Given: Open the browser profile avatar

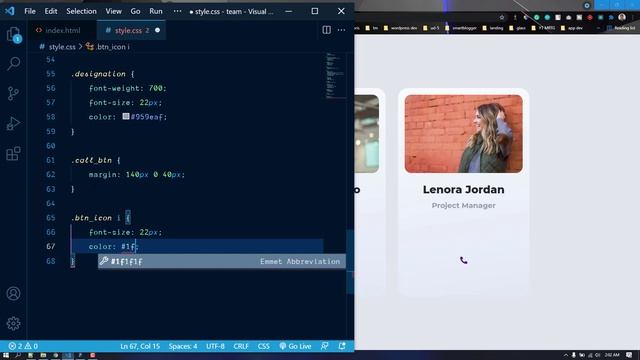Looking at the screenshot, I should pyautogui.click(x=622, y=17).
